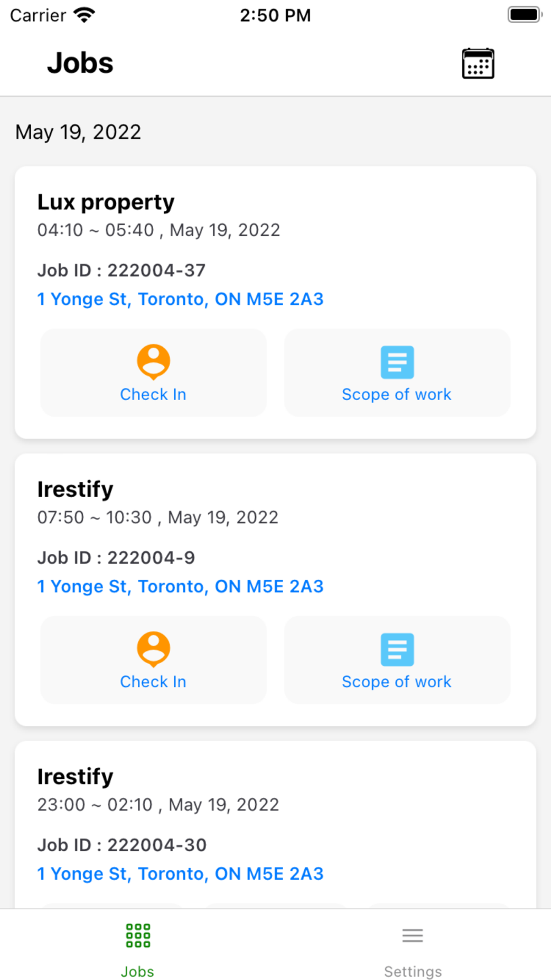Tap Check In icon for Lux property
This screenshot has height=980, width=551.
(x=153, y=362)
